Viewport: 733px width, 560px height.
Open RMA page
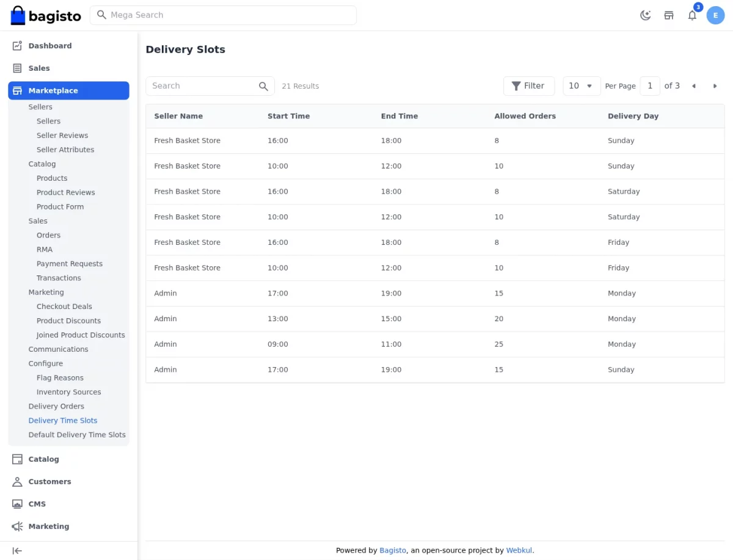point(45,250)
